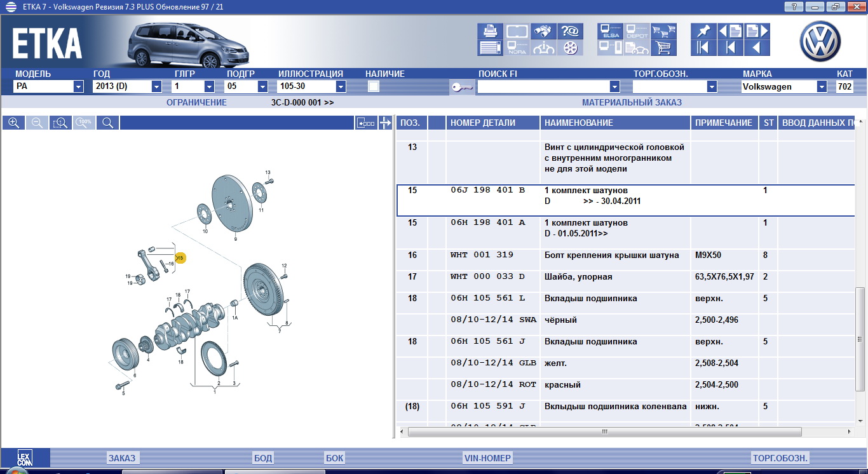Click the plain left arrow back icon
868x474 pixels.
(x=757, y=48)
